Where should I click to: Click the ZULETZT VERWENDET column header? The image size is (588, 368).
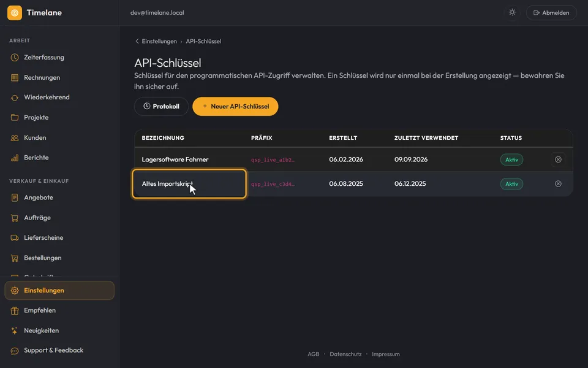426,138
